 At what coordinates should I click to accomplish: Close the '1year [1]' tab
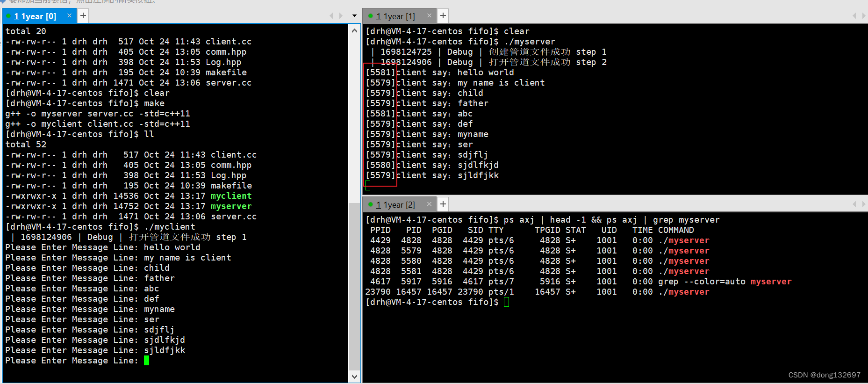pyautogui.click(x=429, y=15)
